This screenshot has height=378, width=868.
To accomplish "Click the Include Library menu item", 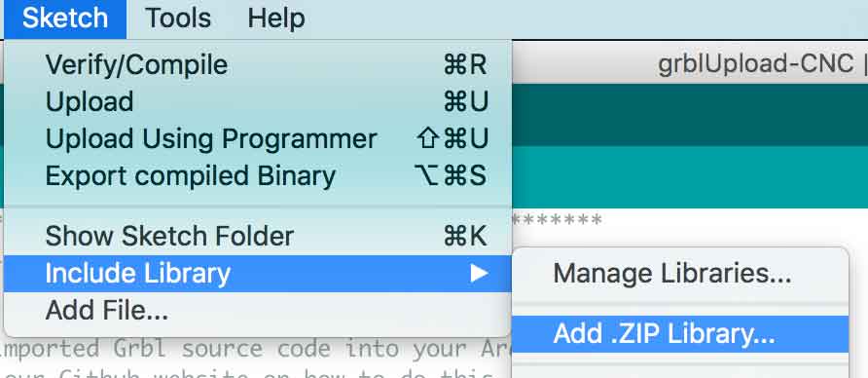I will coord(258,273).
